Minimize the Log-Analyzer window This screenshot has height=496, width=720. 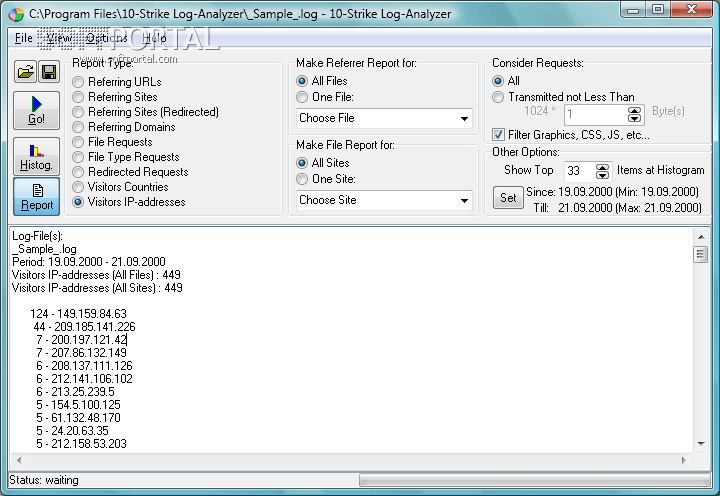(x=633, y=10)
